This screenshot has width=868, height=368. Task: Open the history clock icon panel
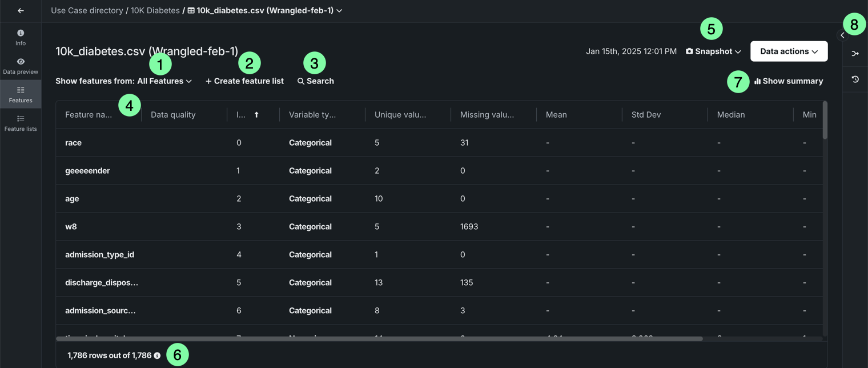(855, 79)
